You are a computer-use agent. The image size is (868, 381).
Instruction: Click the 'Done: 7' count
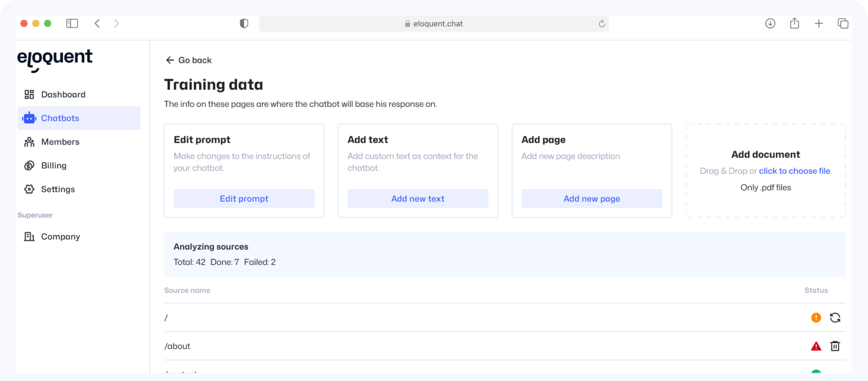click(x=224, y=262)
